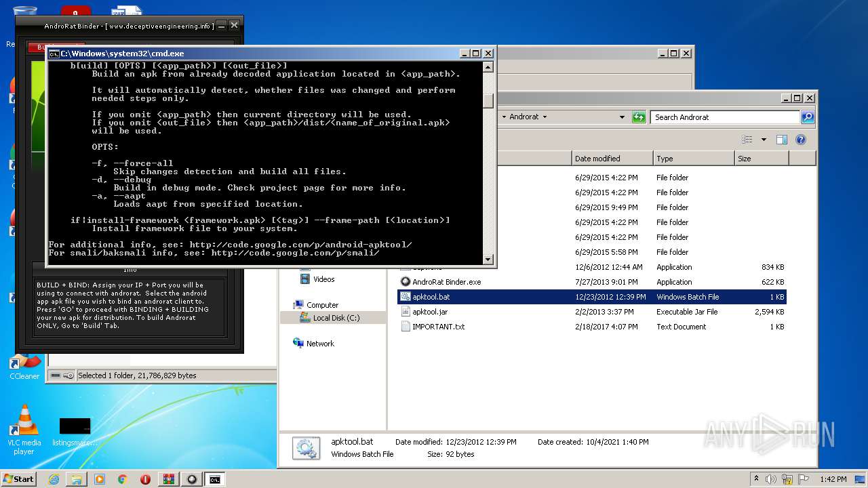Change view layout icon in Explorer toolbar
This screenshot has height=488, width=868.
click(x=747, y=140)
